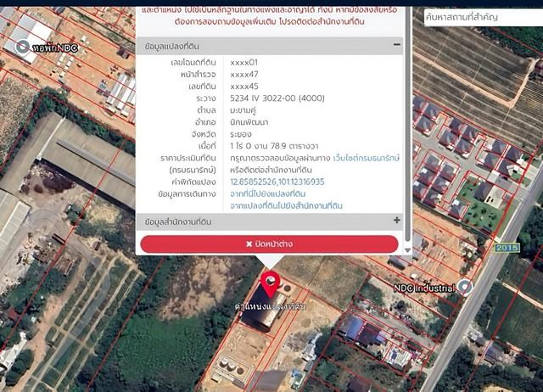The image size is (543, 392).
Task: Click the info panel vertical scrollbar
Action: 408,127
